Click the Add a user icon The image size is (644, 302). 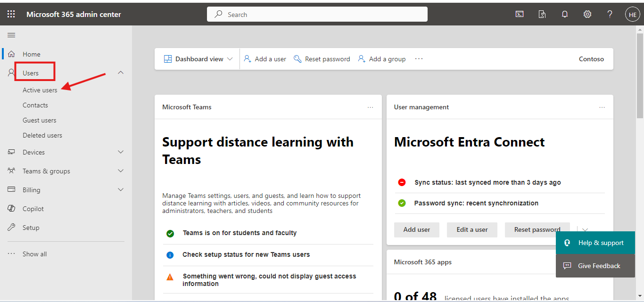248,59
